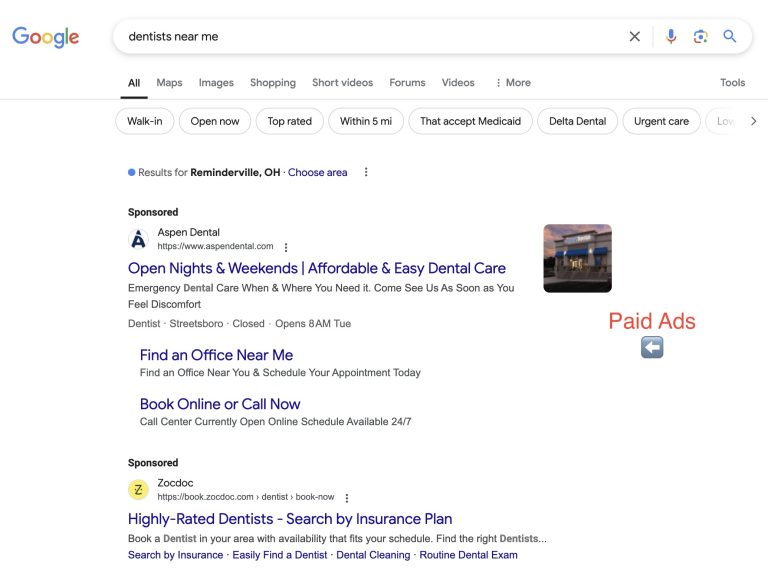Click the Google logo
Viewport: 768px width, 580px height.
[45, 37]
